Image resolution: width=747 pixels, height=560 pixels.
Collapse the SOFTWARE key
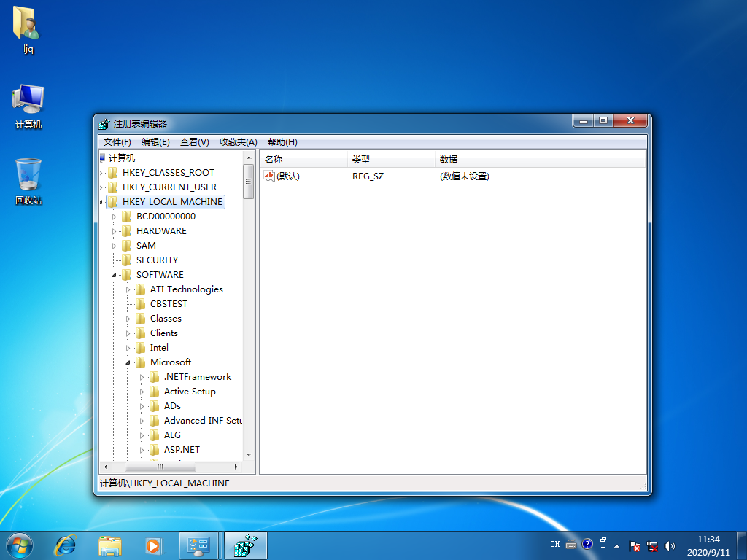[x=115, y=275]
